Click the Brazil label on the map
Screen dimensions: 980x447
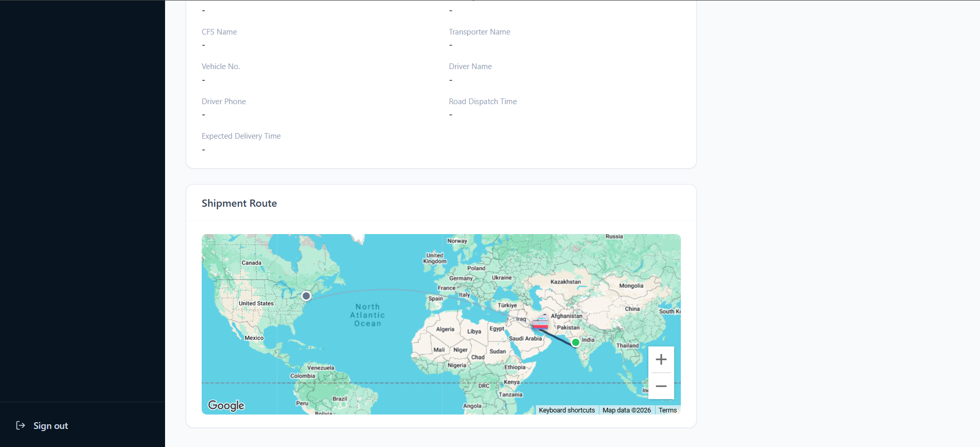tap(340, 399)
